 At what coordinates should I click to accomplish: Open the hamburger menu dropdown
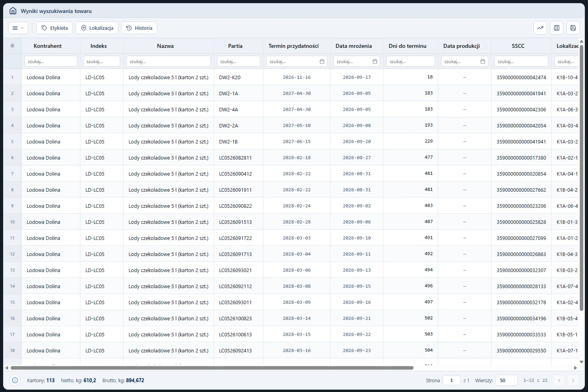tap(18, 28)
